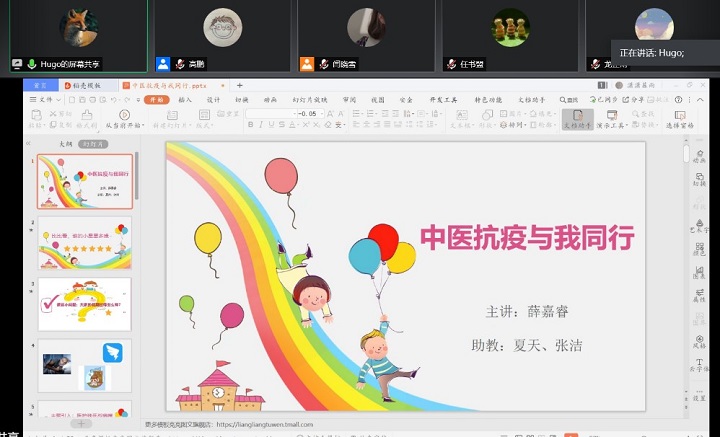The height and width of the screenshot is (437, 720).
Task: Toggle 高鹏's muted microphone indicator
Action: [x=180, y=64]
